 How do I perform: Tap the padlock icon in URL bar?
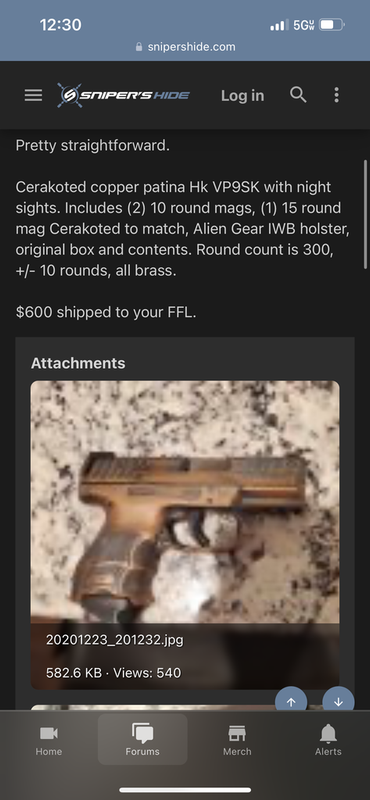(x=139, y=47)
